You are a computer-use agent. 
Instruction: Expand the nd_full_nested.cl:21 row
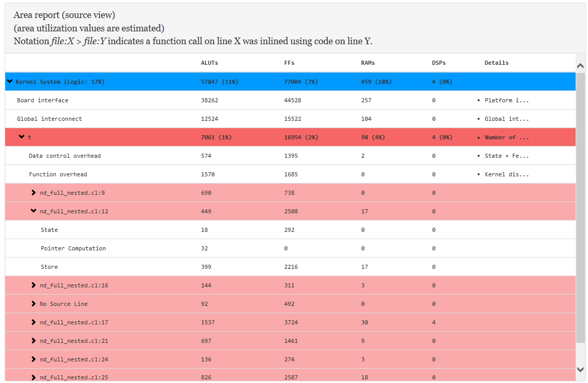coord(34,340)
